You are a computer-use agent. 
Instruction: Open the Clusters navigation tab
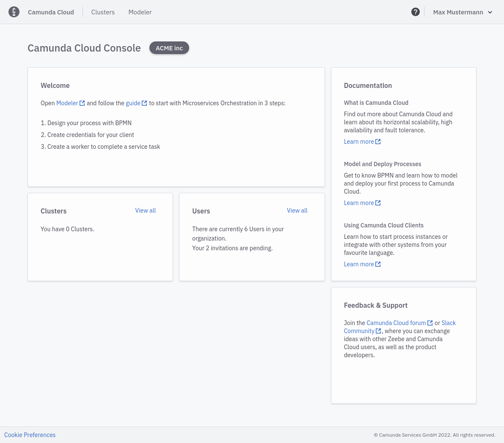[x=103, y=12]
